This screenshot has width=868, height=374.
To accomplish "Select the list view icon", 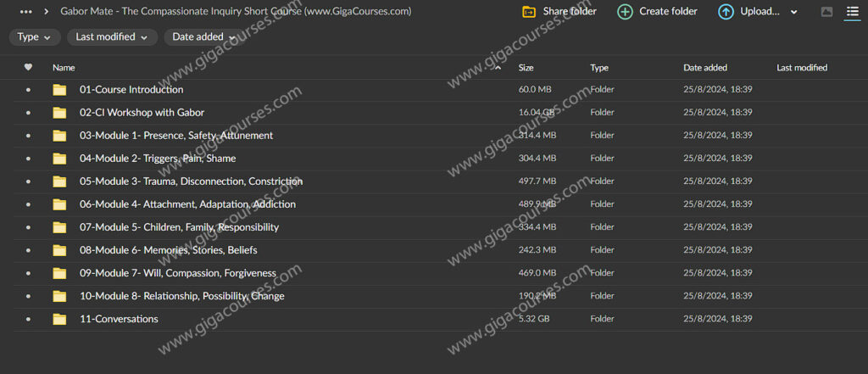I will pyautogui.click(x=852, y=12).
